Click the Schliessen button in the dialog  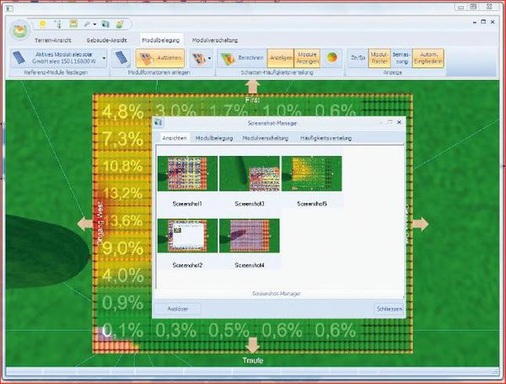click(x=389, y=309)
